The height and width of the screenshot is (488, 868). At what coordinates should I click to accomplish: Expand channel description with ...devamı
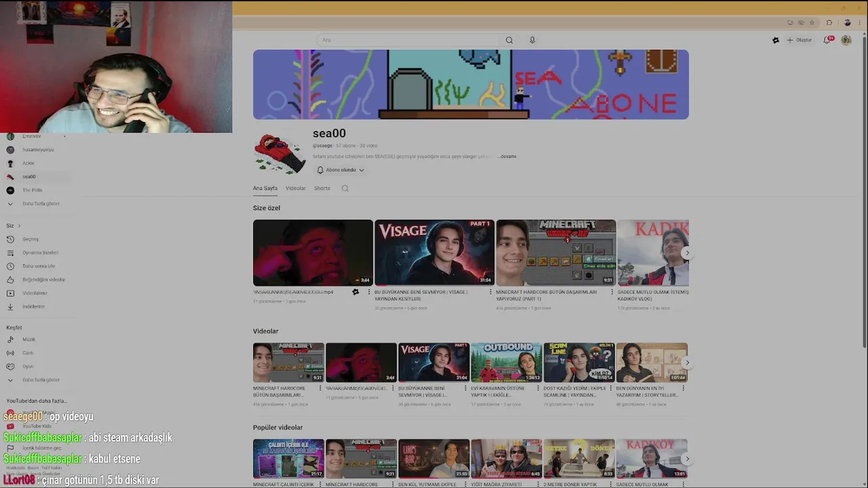[x=507, y=157]
